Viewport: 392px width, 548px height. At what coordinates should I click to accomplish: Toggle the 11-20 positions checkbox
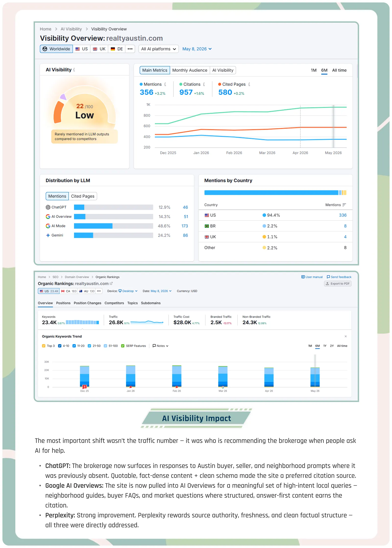pyautogui.click(x=74, y=346)
